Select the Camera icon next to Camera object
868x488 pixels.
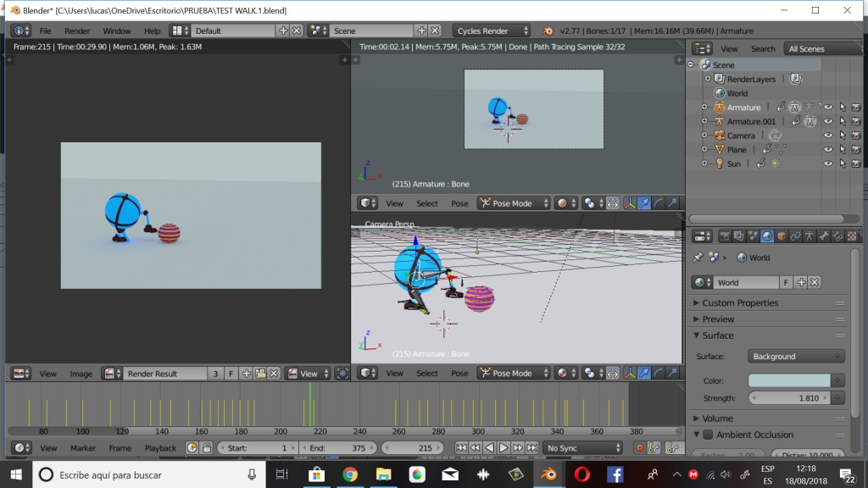(x=721, y=136)
